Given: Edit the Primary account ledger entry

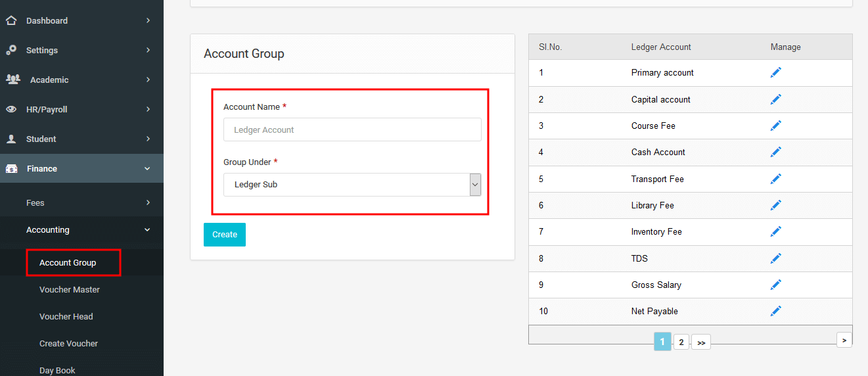Looking at the screenshot, I should (x=776, y=72).
